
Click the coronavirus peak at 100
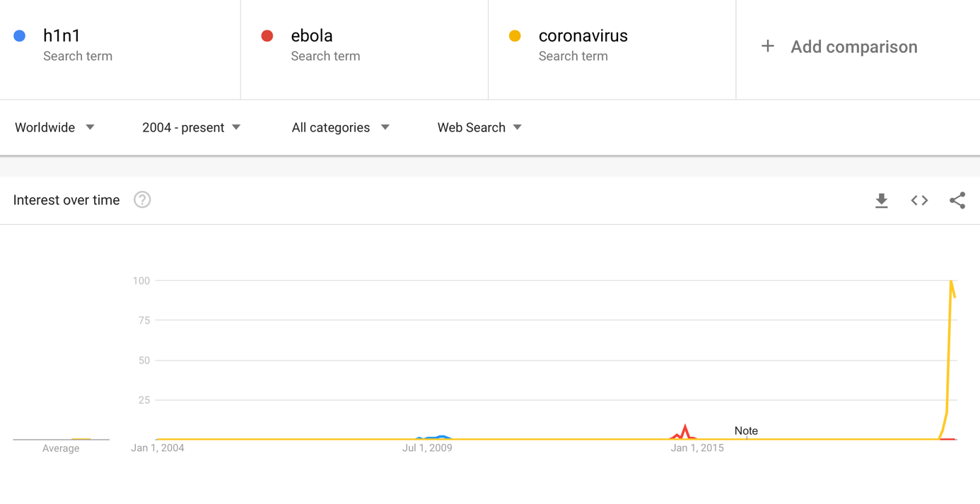[951, 281]
